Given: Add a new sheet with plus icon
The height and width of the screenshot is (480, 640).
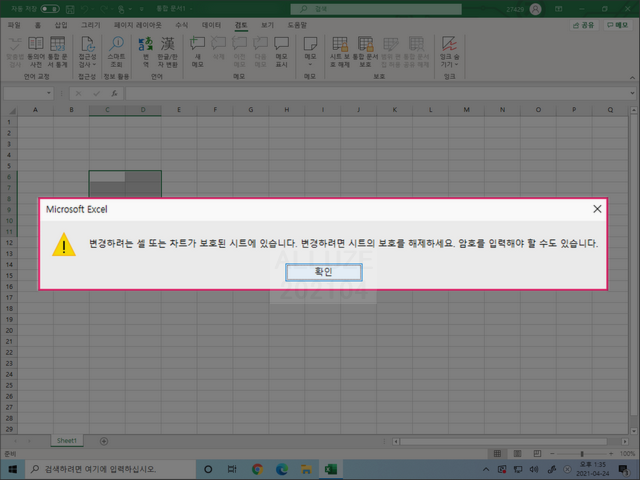Looking at the screenshot, I should pyautogui.click(x=104, y=441).
